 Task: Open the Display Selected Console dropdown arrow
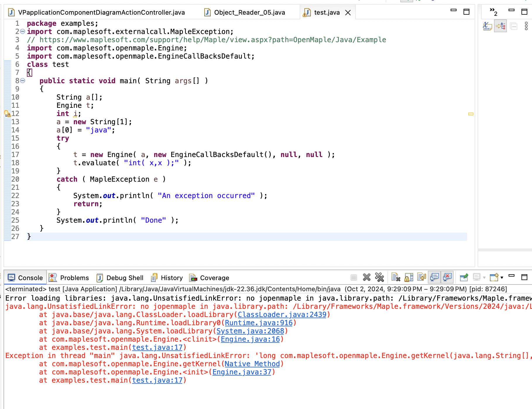(484, 277)
